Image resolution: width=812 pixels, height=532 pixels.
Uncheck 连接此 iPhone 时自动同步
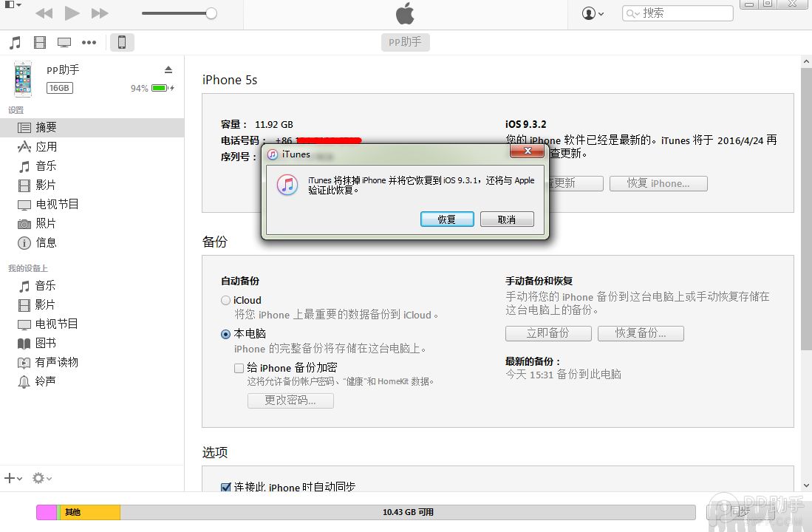click(x=225, y=487)
